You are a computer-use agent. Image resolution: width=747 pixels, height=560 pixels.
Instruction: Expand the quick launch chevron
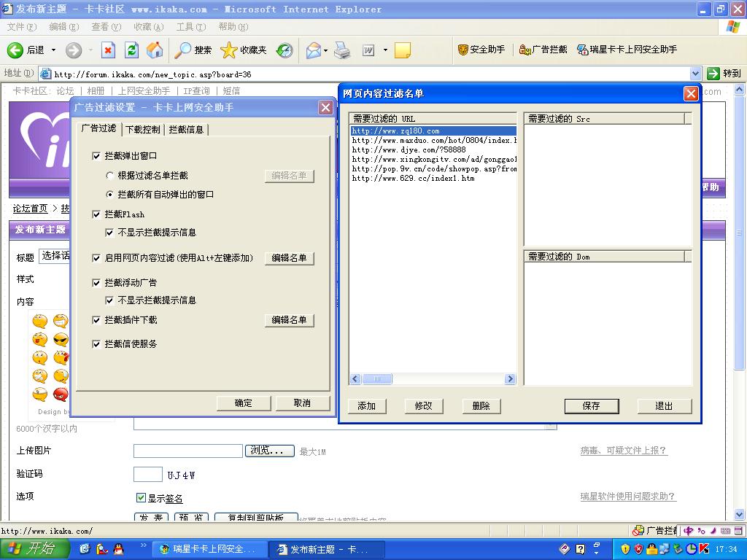[x=143, y=545]
